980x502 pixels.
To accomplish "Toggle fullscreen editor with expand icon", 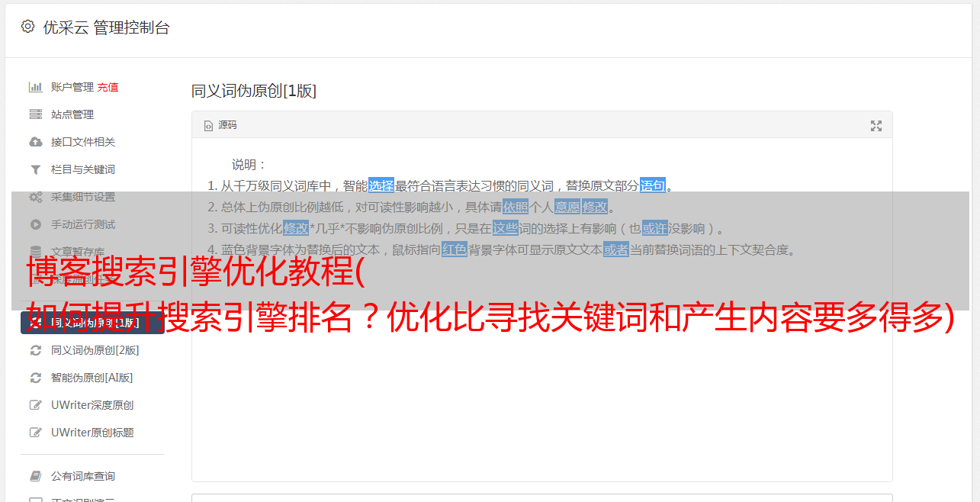I will pyautogui.click(x=876, y=126).
